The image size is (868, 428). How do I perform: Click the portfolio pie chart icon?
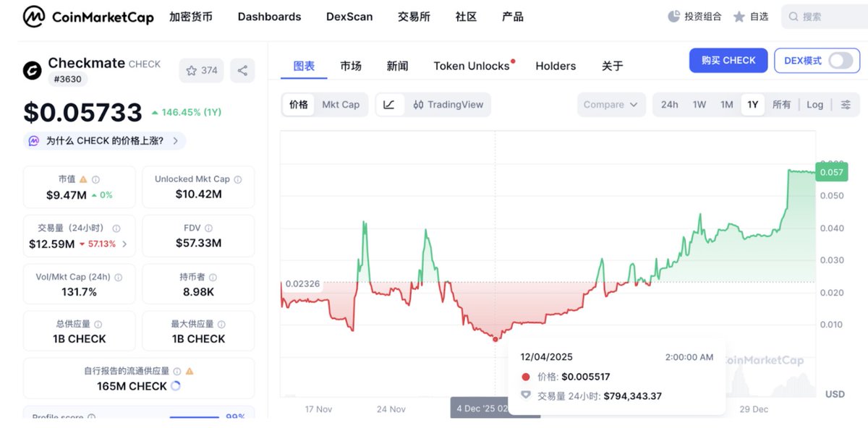tap(673, 17)
